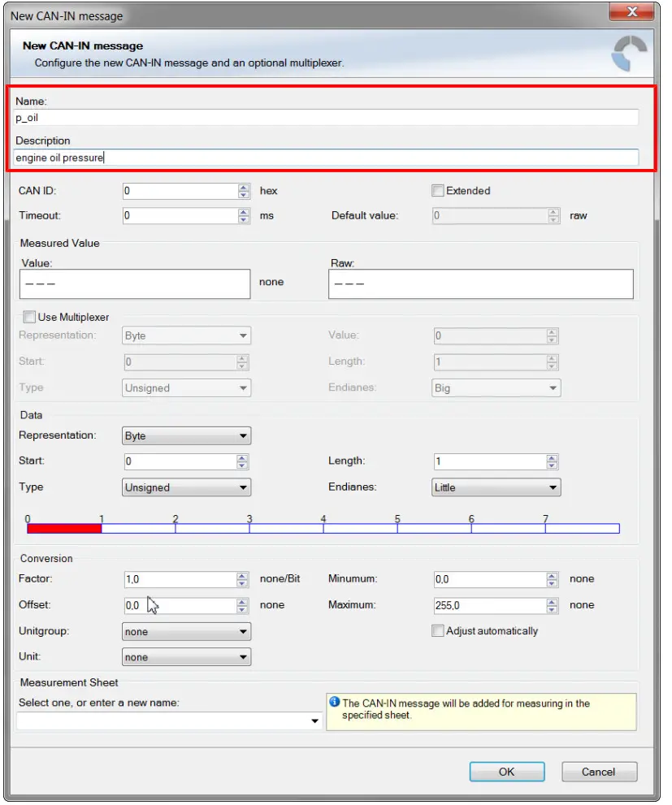Decrease Offset with the down spinner arrow
Viewport: 672px width, 805px height.
242,610
